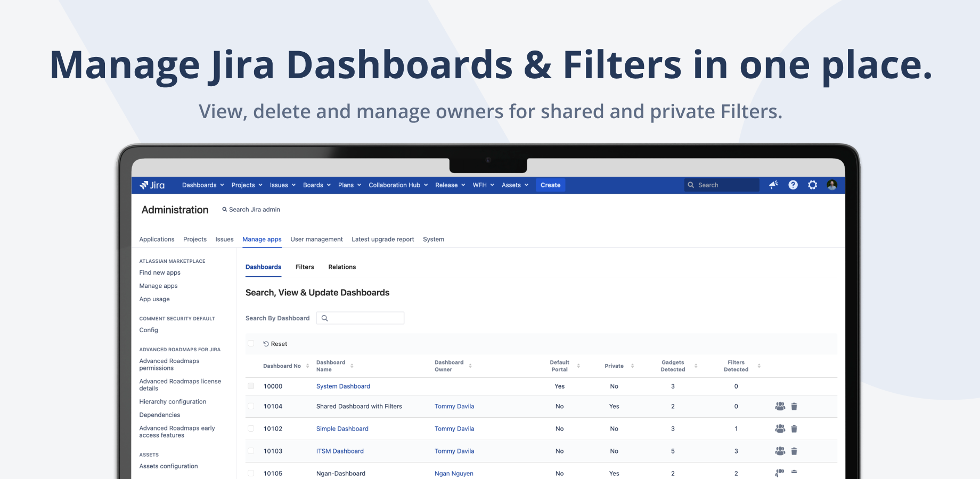The height and width of the screenshot is (479, 980).
Task: Switch to the Relations tab
Action: coord(342,267)
